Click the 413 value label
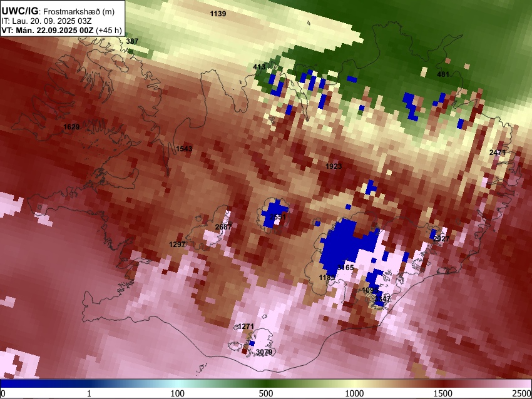This screenshot has width=532, height=399. (x=259, y=67)
